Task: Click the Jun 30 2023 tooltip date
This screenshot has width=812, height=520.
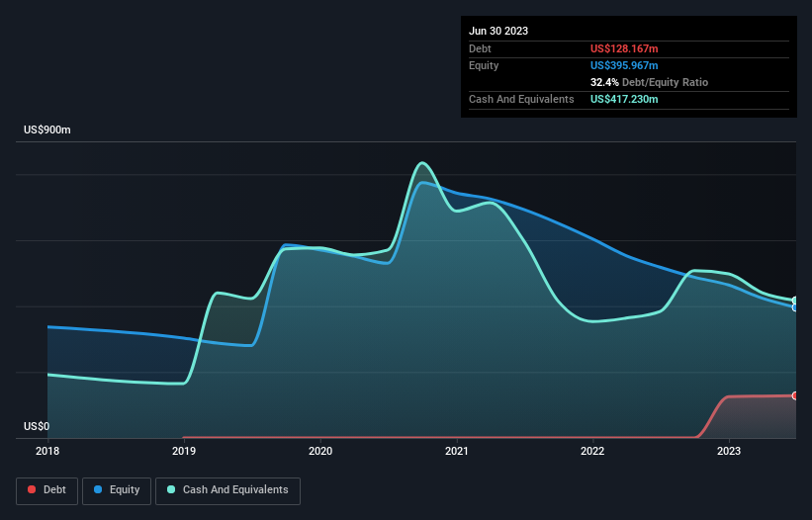Action: coord(498,31)
